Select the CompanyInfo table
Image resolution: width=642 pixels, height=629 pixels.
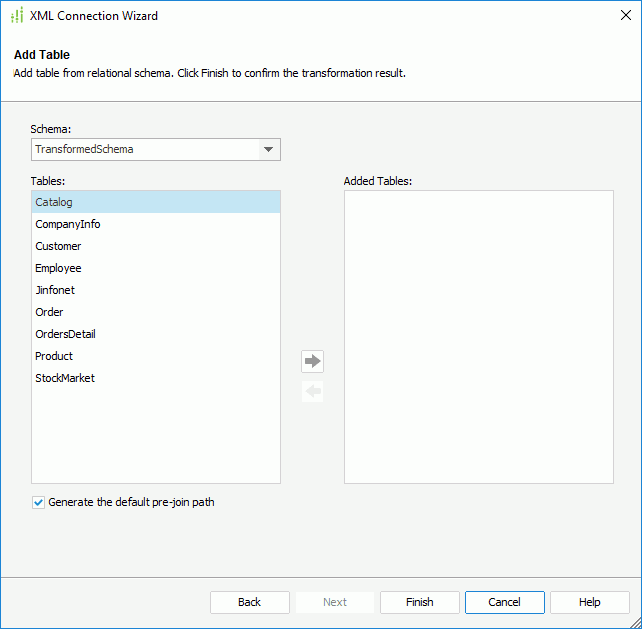tap(156, 224)
